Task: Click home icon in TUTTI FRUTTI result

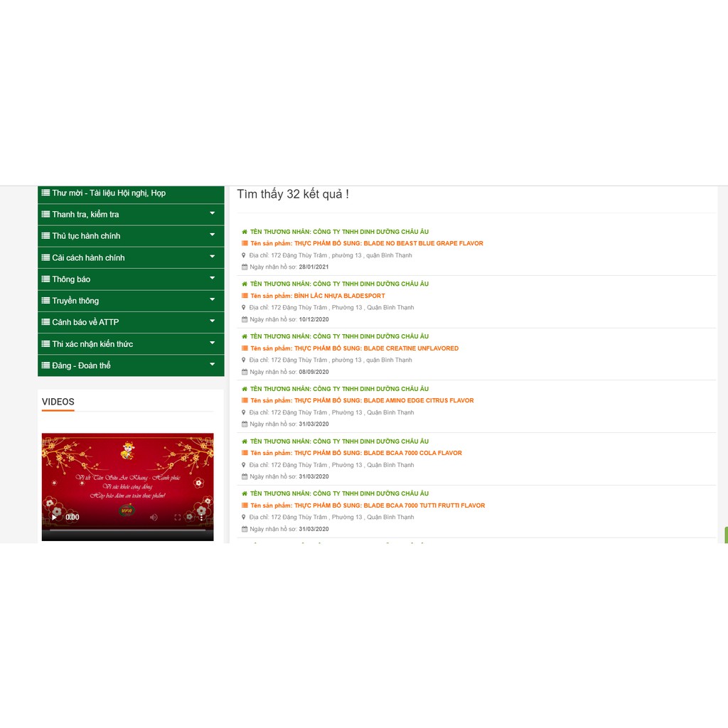Action: click(245, 493)
